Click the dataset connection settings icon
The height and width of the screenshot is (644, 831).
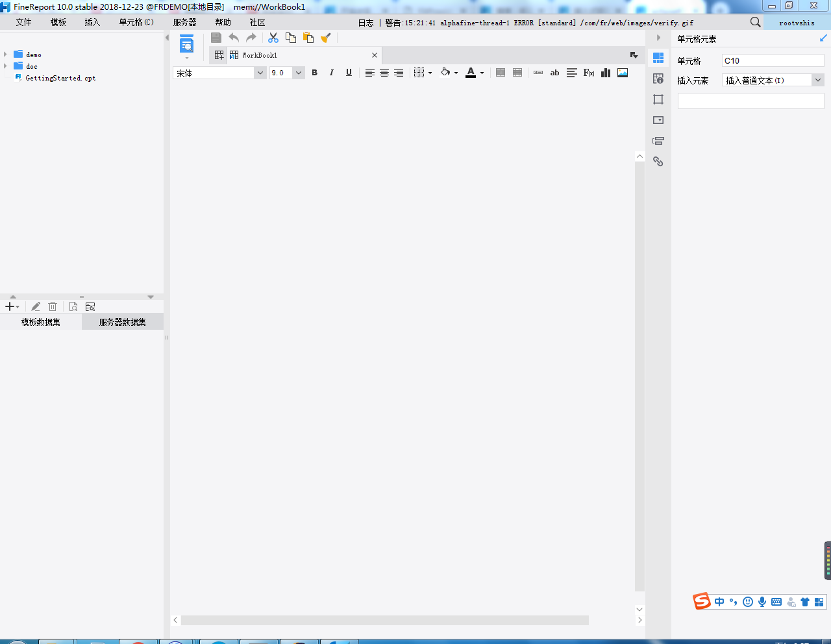tap(90, 306)
